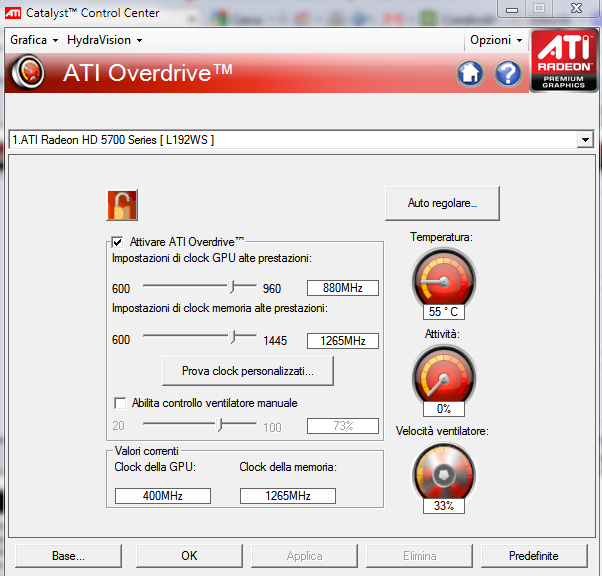602x576 pixels.
Task: Close the Catalyst Control Center window
Action: tap(576, 8)
